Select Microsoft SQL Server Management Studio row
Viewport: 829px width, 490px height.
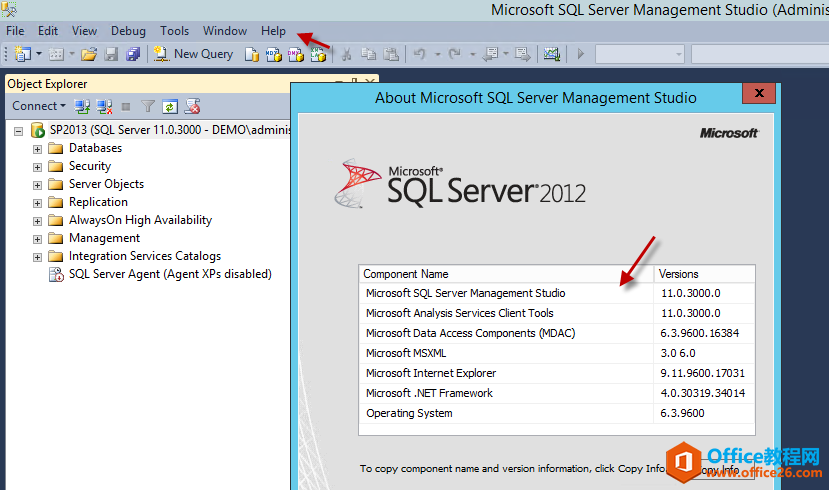tap(465, 293)
